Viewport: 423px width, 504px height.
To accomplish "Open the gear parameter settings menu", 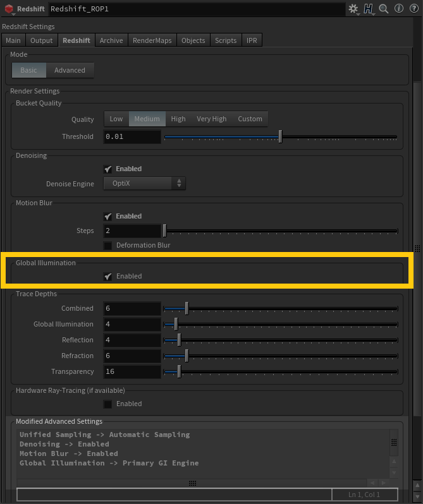I will click(353, 9).
